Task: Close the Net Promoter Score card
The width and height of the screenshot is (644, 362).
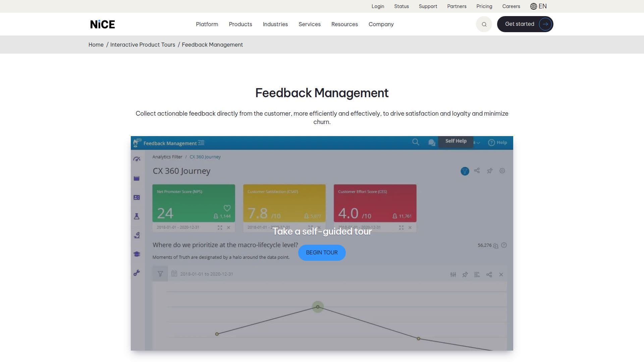Action: (229, 228)
